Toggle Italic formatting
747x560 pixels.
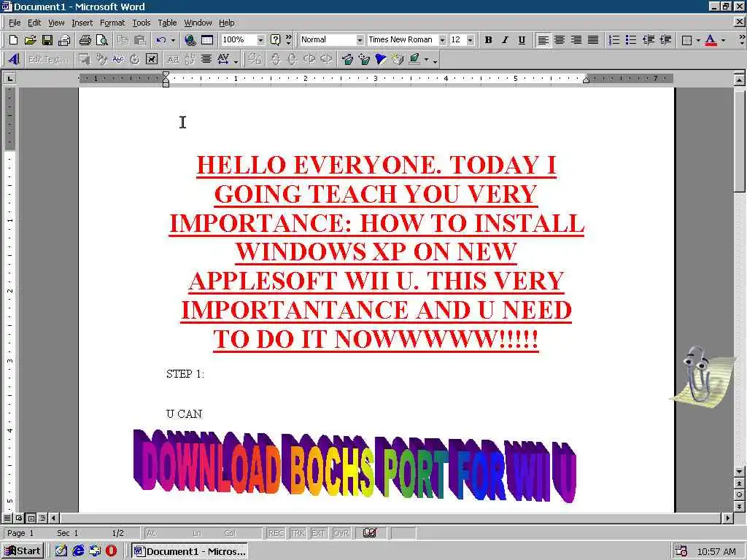point(505,40)
